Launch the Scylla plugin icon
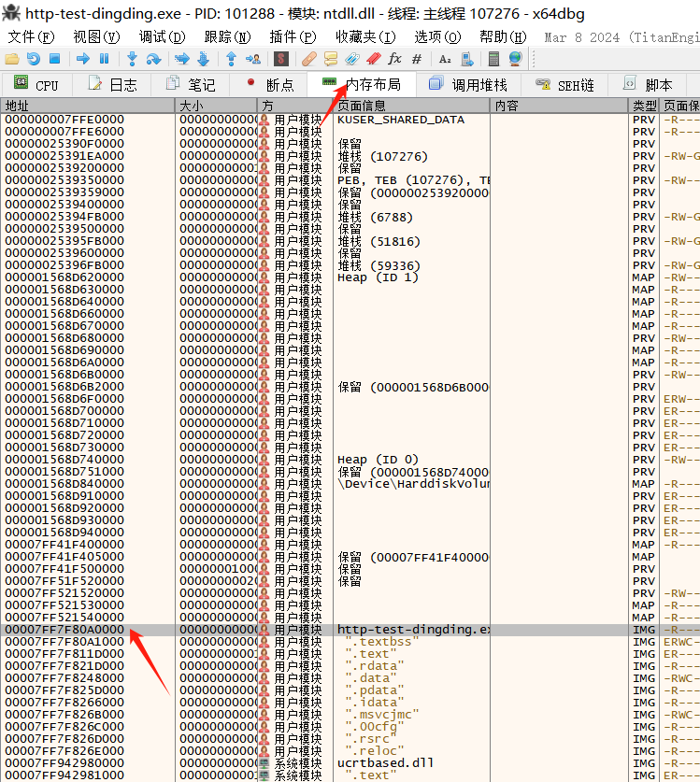 coord(281,59)
